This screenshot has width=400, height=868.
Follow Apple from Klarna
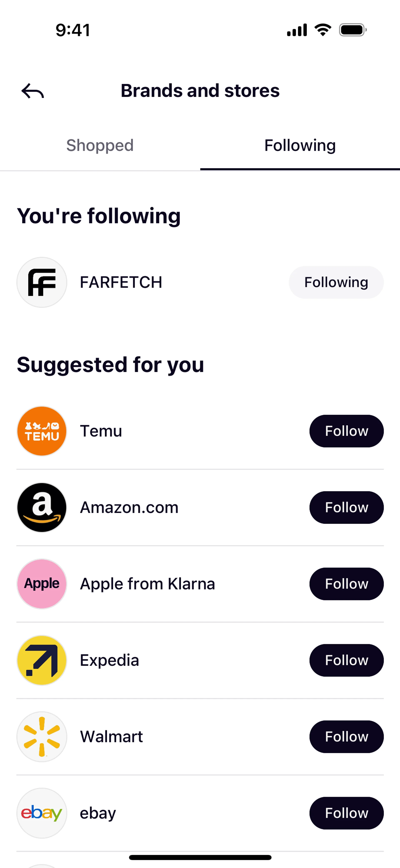pos(346,584)
